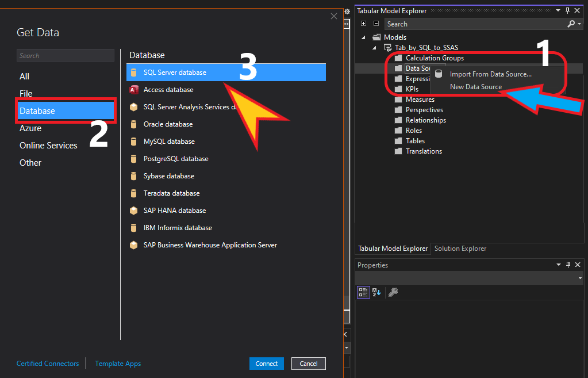The image size is (588, 378).
Task: Click the Connect button
Action: (267, 364)
